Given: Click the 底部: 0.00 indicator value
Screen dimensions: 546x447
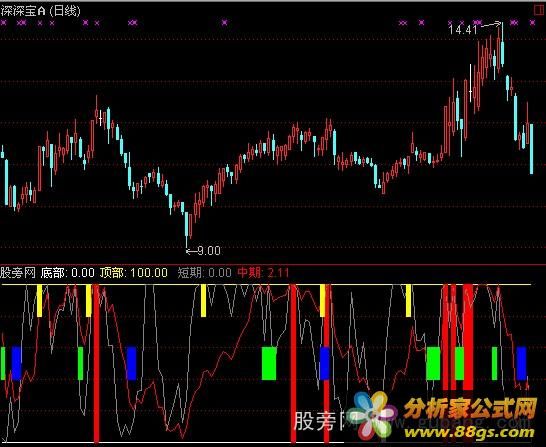Looking at the screenshot, I should pos(68,273).
